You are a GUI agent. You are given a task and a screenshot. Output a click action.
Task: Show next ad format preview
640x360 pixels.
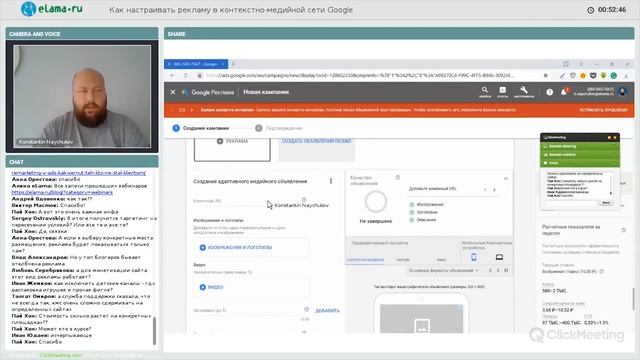coord(498,270)
